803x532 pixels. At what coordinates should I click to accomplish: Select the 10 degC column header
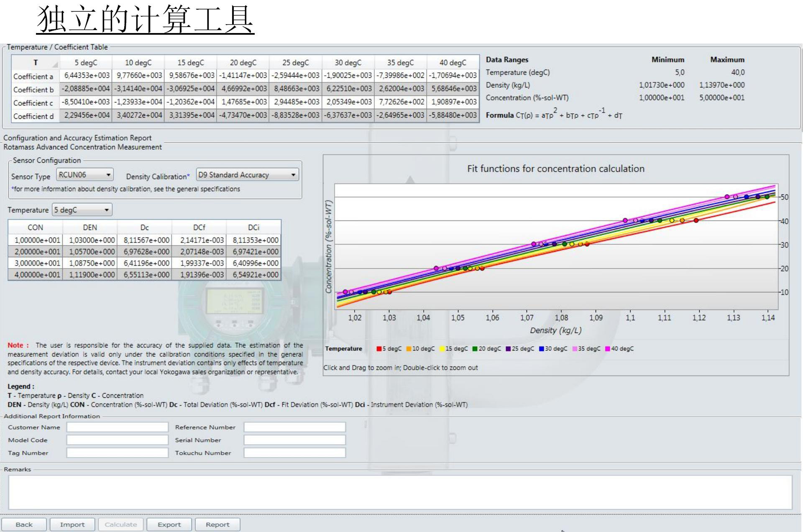pos(138,63)
